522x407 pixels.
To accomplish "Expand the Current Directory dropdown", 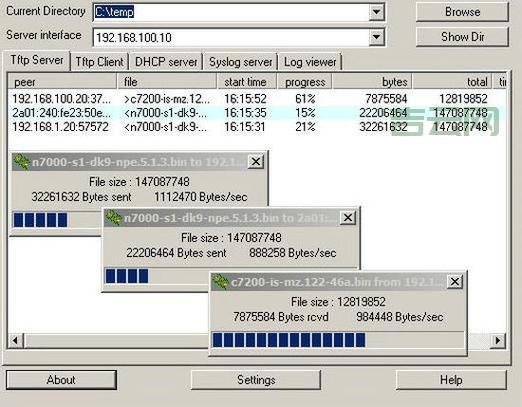I will [377, 12].
